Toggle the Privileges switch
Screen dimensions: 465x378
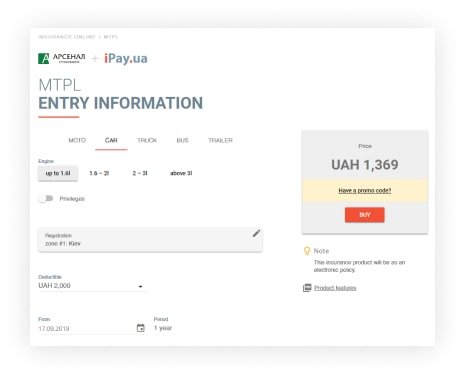(x=46, y=198)
